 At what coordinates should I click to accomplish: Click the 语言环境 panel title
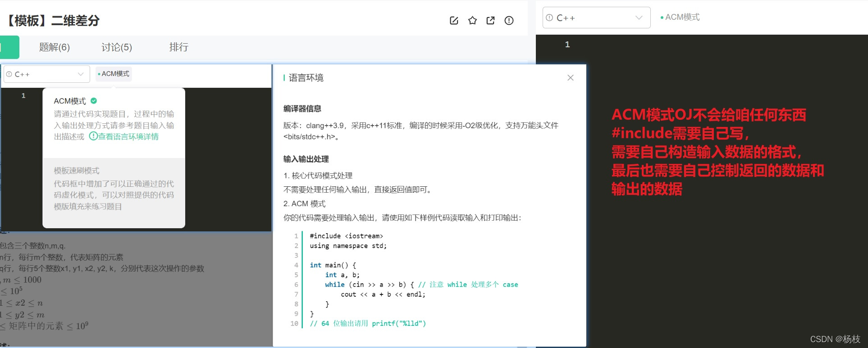coord(306,77)
